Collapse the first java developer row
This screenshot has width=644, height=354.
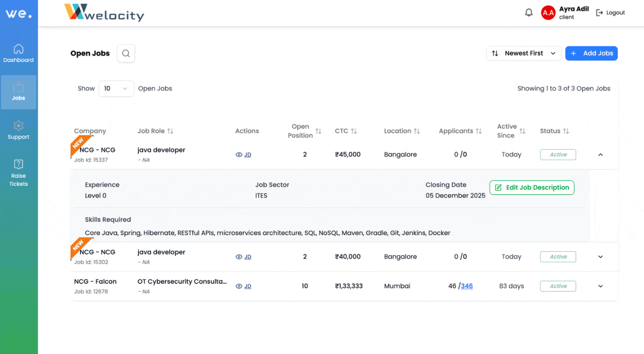[600, 155]
